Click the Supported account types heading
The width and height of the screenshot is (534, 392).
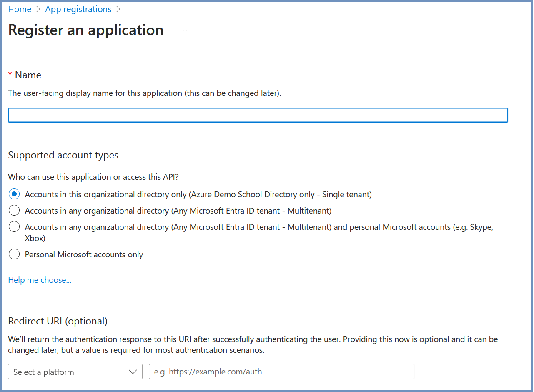[x=63, y=155]
